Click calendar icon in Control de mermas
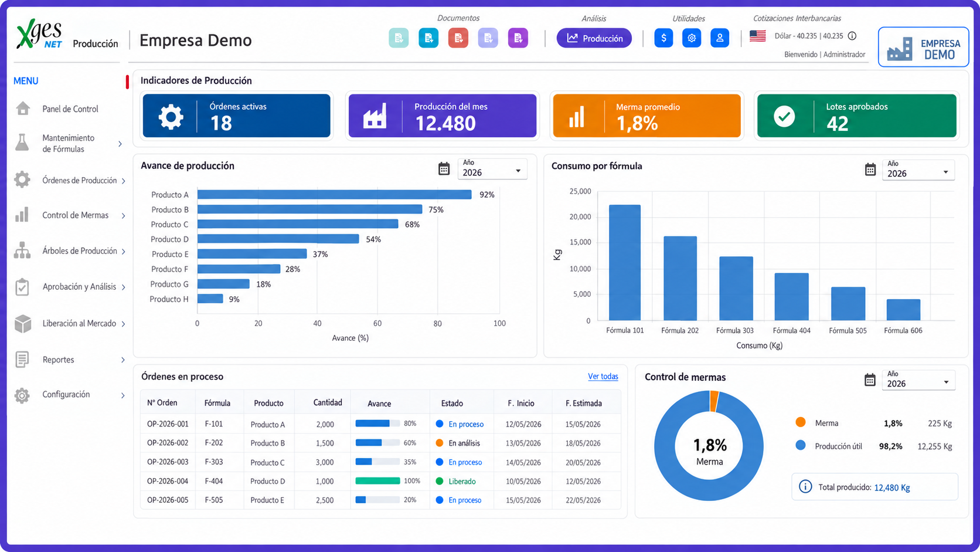This screenshot has height=552, width=980. pos(870,380)
